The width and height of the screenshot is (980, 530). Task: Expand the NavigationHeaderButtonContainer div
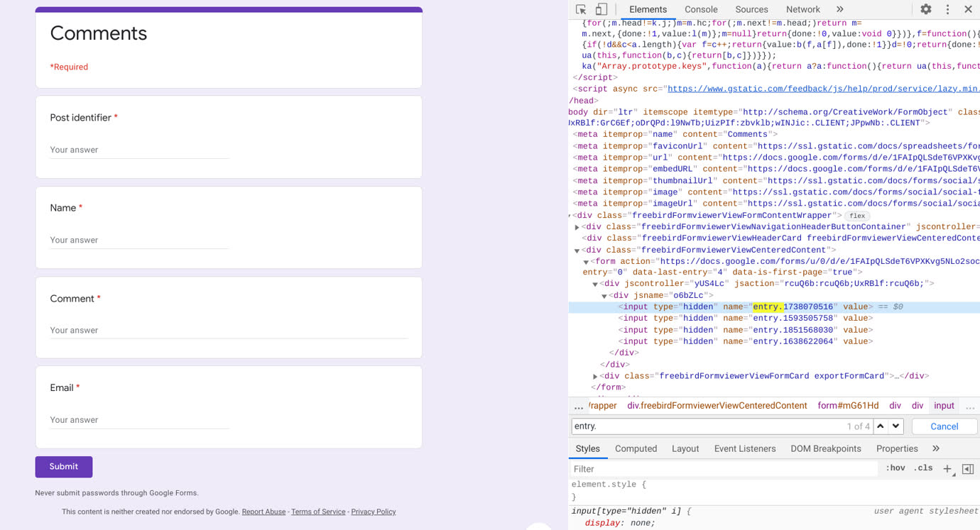click(577, 228)
